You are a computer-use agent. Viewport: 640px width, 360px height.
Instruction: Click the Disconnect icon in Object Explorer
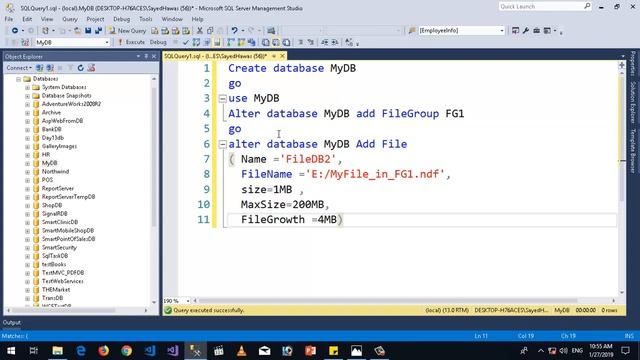[50, 68]
